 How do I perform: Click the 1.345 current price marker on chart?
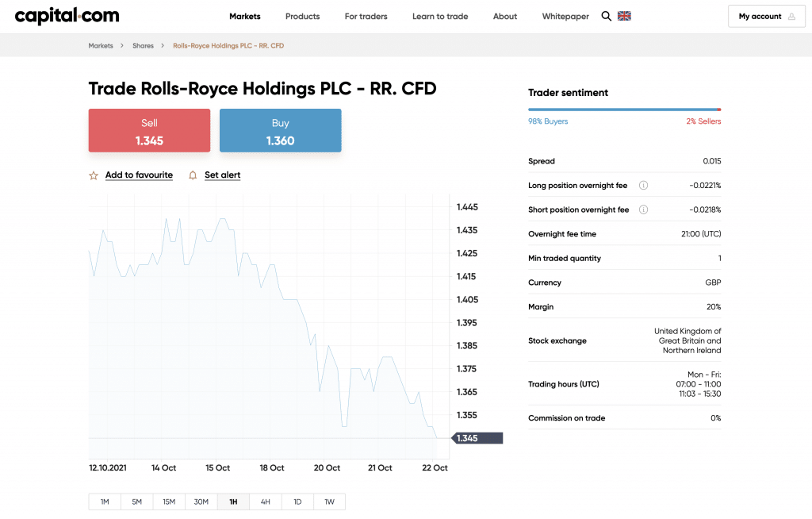477,438
